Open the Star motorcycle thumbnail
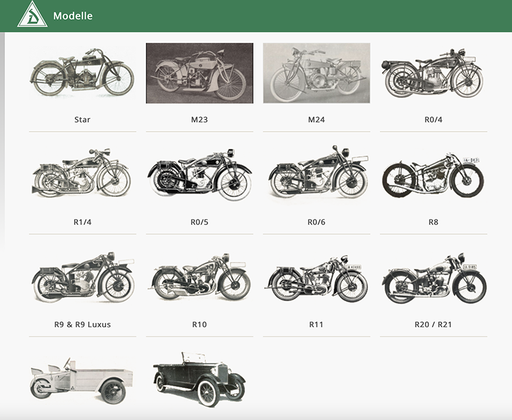Viewport: 512px width, 420px height. pyautogui.click(x=83, y=73)
